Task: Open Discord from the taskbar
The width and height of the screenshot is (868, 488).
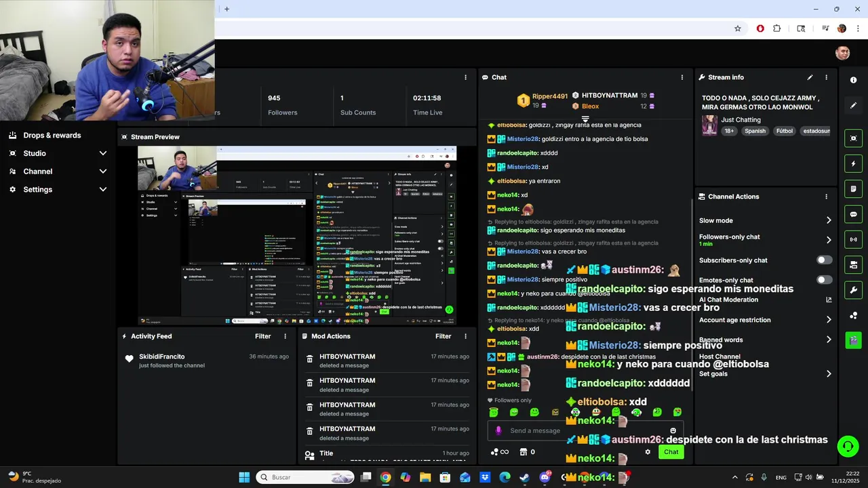Action: click(x=545, y=477)
